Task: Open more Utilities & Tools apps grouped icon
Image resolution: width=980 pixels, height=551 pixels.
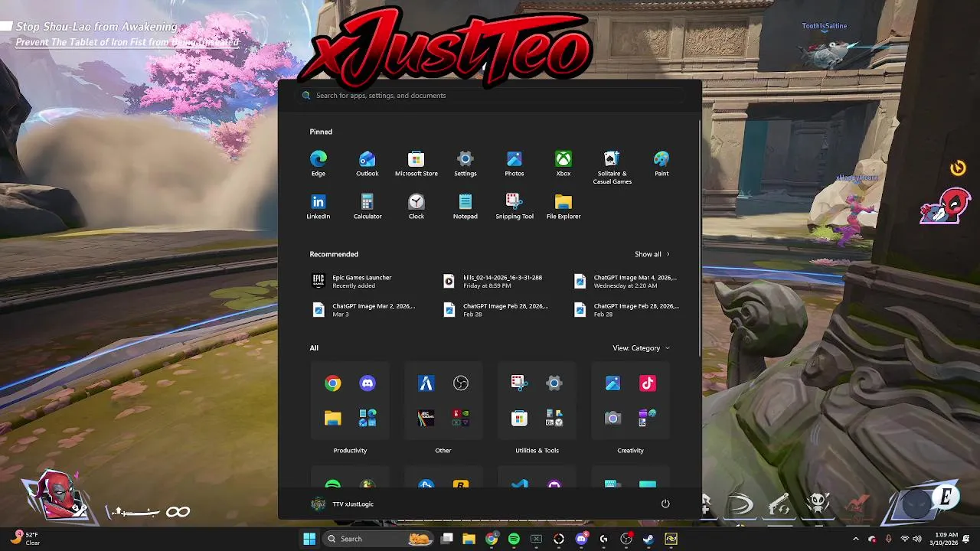Action: (x=554, y=418)
